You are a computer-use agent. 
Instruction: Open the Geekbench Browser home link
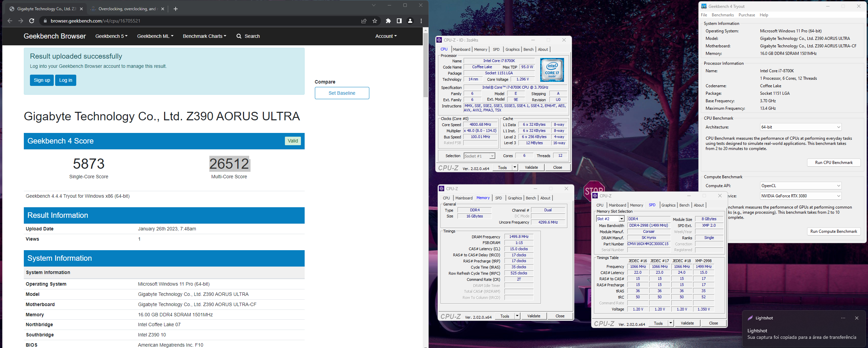(x=54, y=36)
